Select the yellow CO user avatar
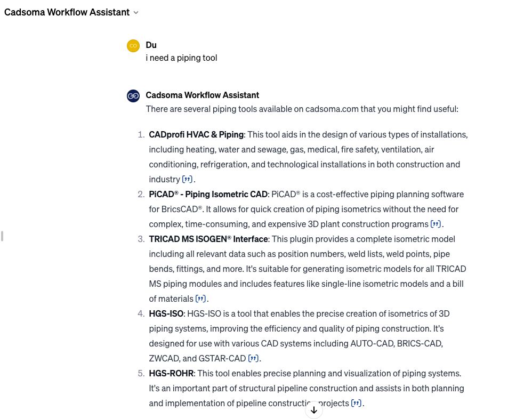Screen dimensions: 532x419 [133, 45]
